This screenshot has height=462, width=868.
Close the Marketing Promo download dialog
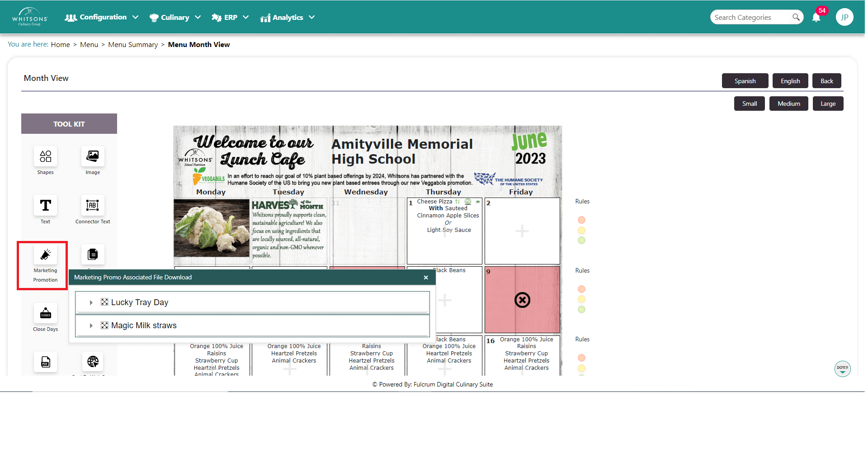425,278
